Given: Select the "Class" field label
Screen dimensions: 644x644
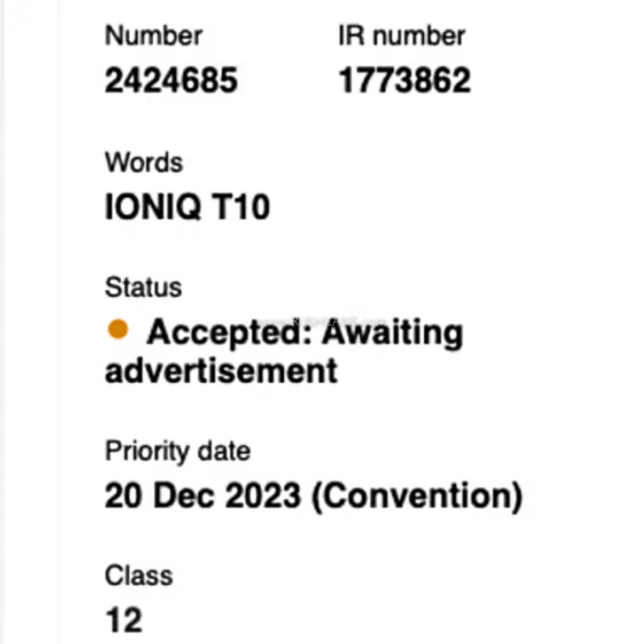Looking at the screenshot, I should 139,576.
